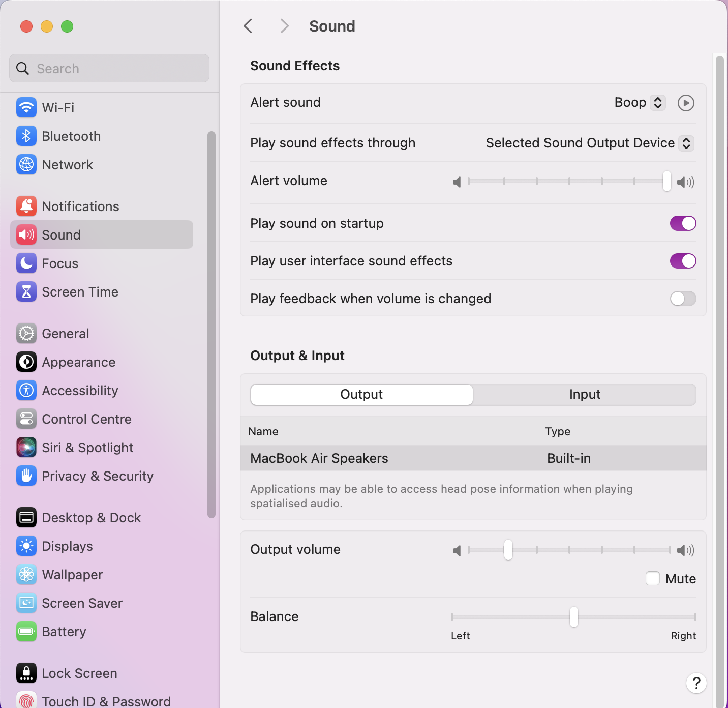
Task: Turn off user interface sound effects
Action: click(683, 261)
